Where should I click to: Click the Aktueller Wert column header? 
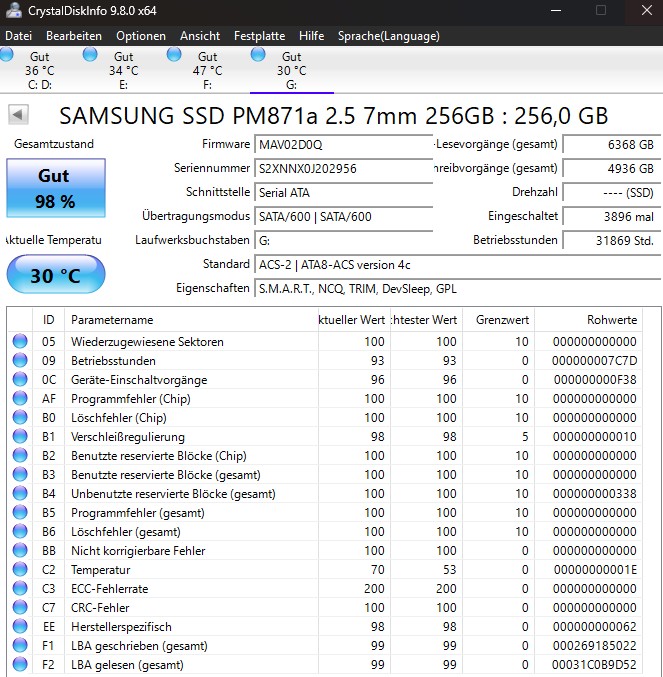coord(354,320)
